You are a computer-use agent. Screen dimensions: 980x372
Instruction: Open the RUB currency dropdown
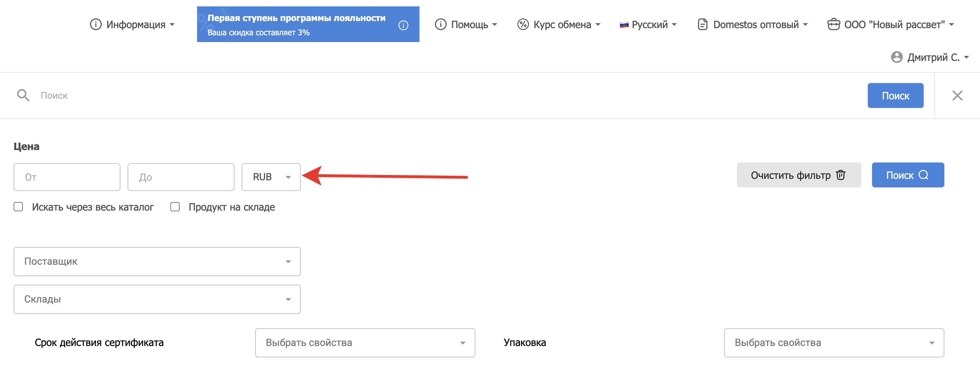(271, 177)
